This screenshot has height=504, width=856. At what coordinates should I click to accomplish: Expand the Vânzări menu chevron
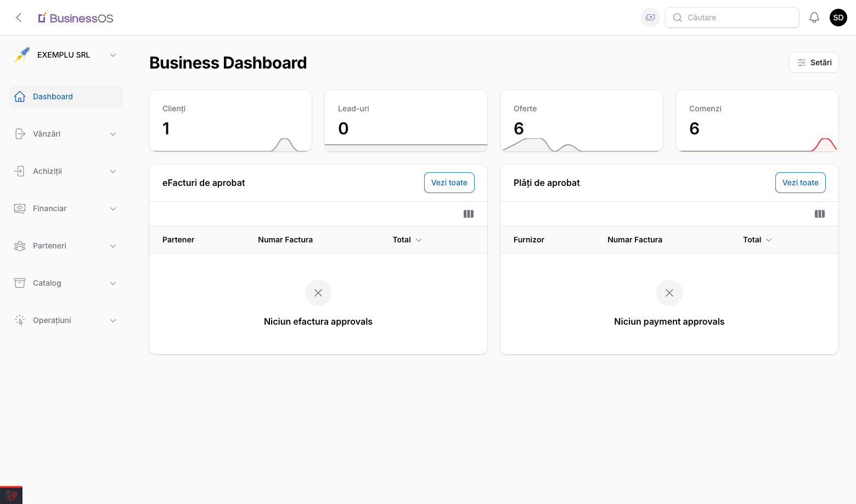pos(113,133)
